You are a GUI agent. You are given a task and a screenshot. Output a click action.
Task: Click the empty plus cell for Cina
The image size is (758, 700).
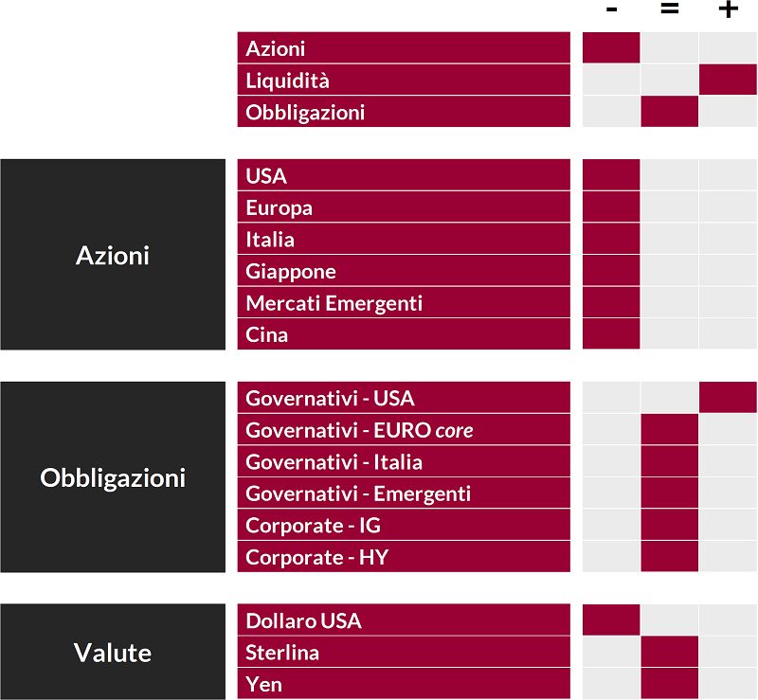tap(728, 333)
